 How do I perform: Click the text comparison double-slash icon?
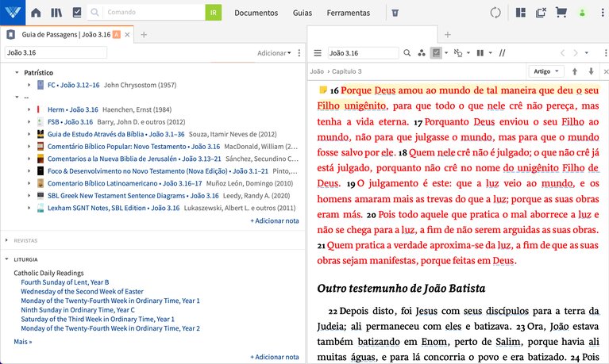click(502, 53)
